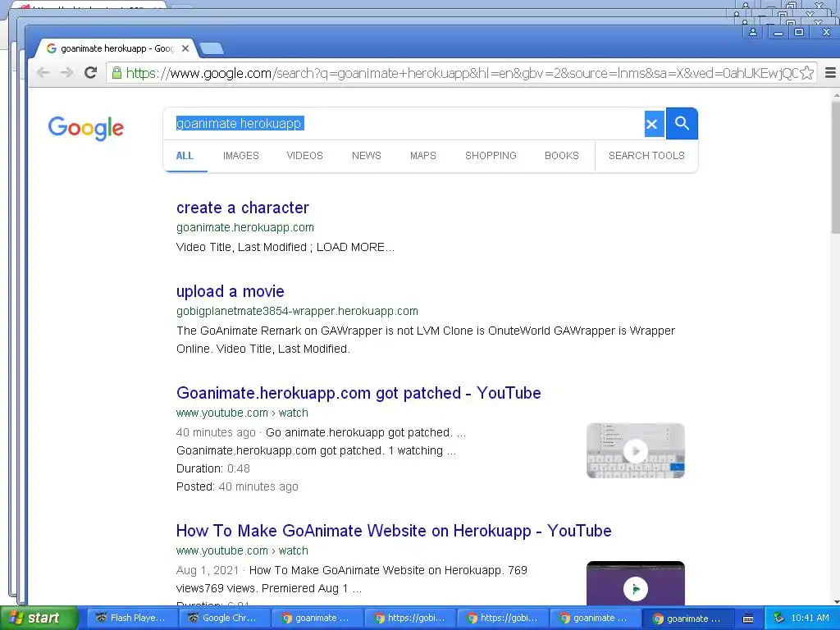Click 'www.youtube.com › watch' under got patched
This screenshot has width=840, height=630.
(242, 413)
